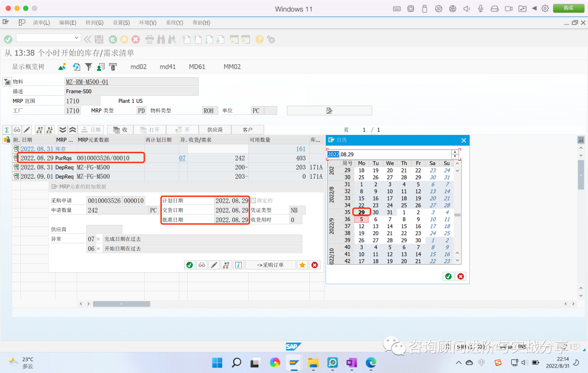Click the pencil Change icon above list
The width and height of the screenshot is (588, 373).
(x=27, y=130)
